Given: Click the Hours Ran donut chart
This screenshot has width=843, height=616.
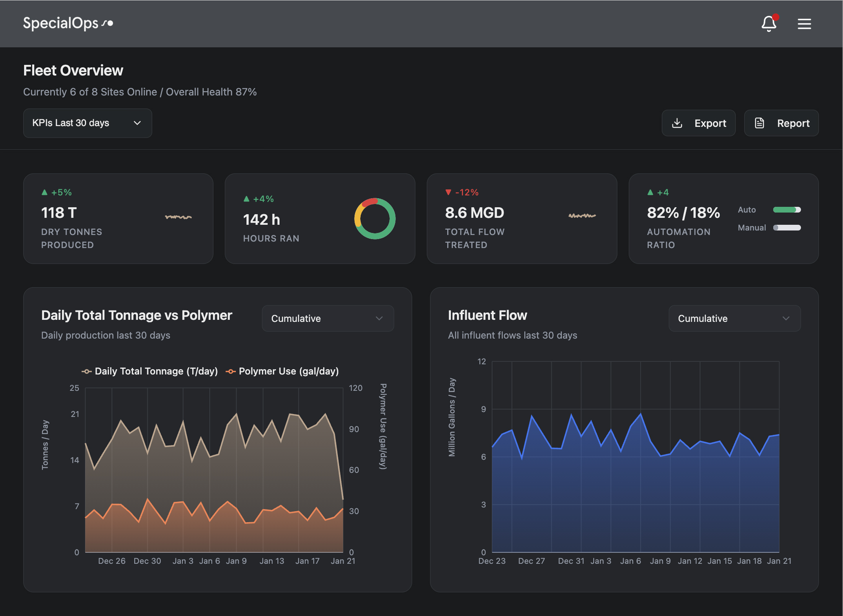Looking at the screenshot, I should tap(375, 219).
